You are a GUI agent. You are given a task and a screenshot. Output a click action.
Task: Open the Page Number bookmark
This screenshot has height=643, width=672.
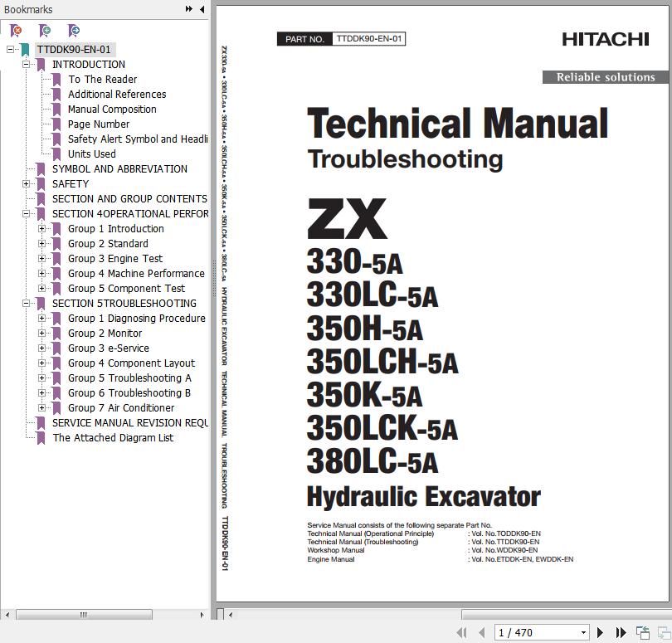click(x=99, y=124)
